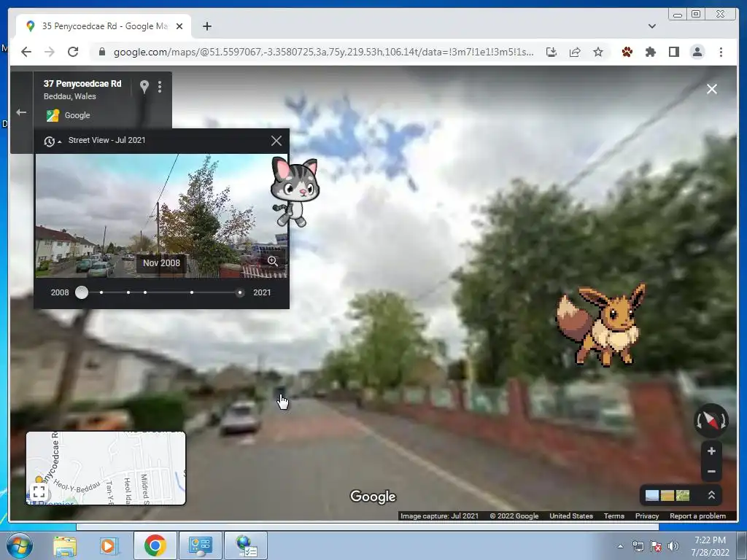Click the minimap showing Heol-Y-Beddau
The image size is (747, 560).
pyautogui.click(x=106, y=468)
